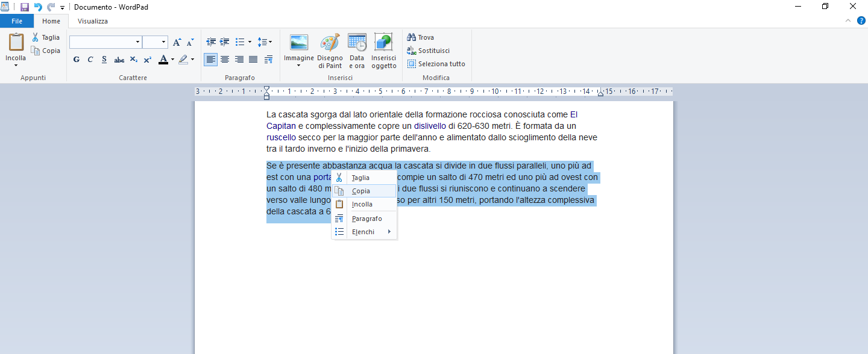
Task: Center the selected paragraph
Action: click(225, 59)
